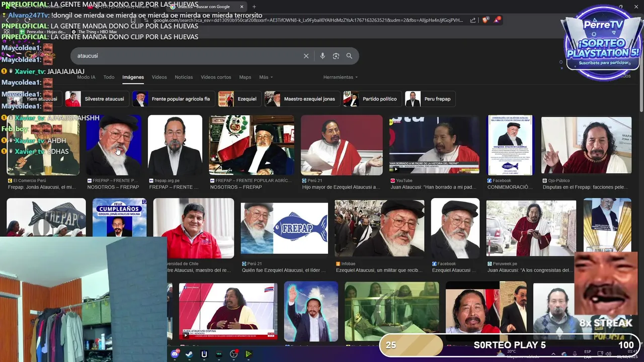This screenshot has width=644, height=362.
Task: Select the 'Imágenes' tab
Action: (x=133, y=77)
